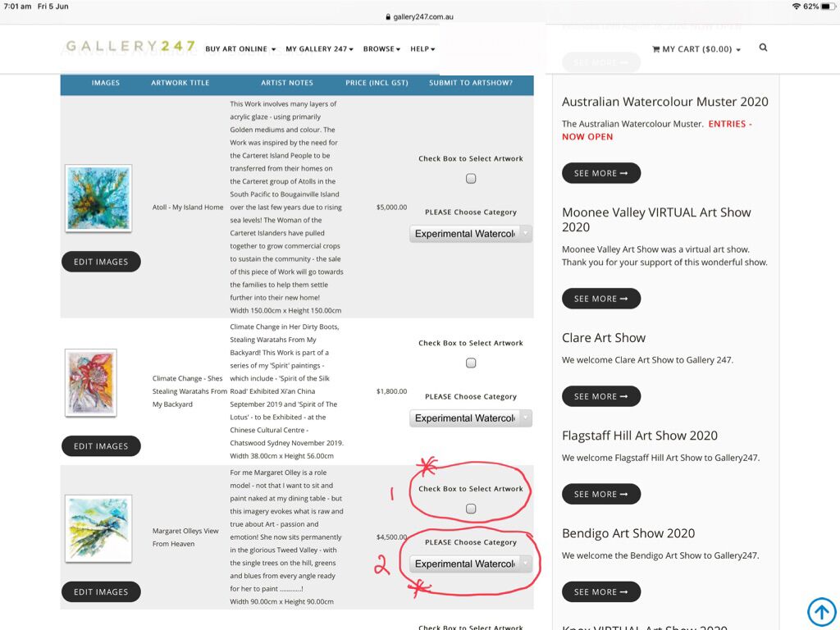840x630 pixels.
Task: Edit images for Margaret Olleys View From Heaven
Action: pos(101,591)
